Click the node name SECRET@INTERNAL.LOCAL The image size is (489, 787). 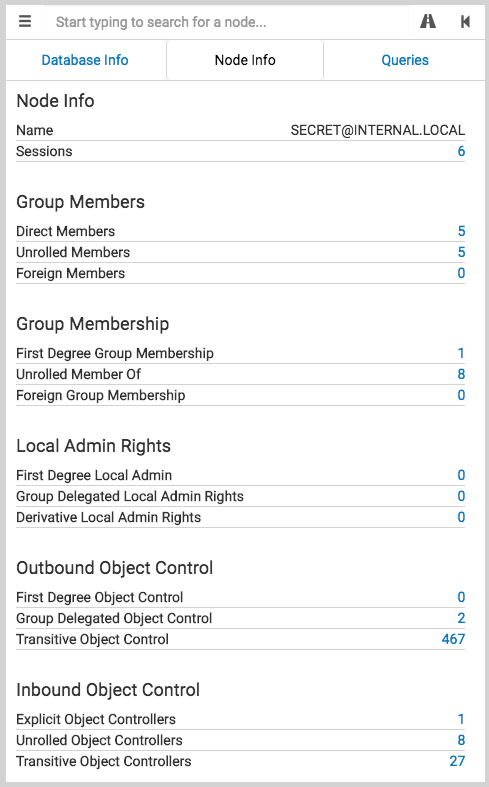click(x=378, y=130)
